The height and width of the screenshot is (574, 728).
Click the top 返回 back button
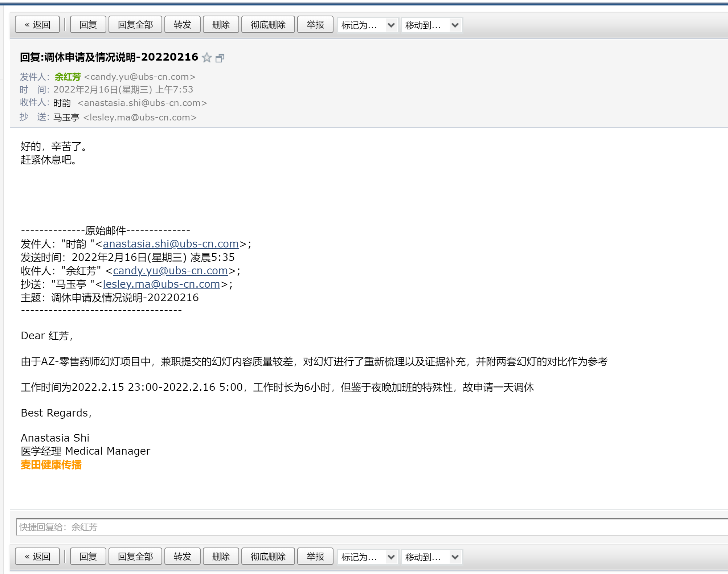pos(37,25)
